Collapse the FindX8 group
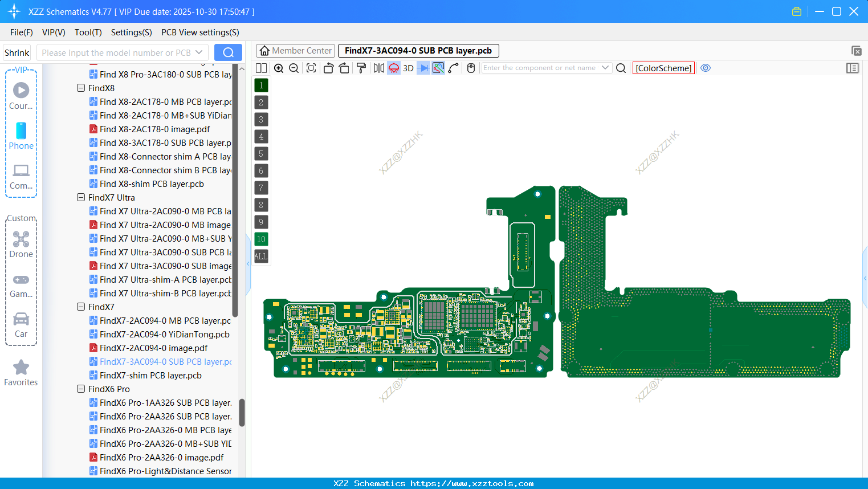The height and width of the screenshot is (489, 868). point(81,88)
